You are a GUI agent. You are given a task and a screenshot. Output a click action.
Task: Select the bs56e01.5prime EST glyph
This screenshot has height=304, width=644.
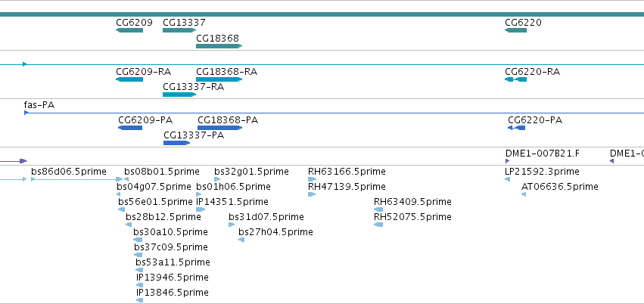tap(122, 209)
